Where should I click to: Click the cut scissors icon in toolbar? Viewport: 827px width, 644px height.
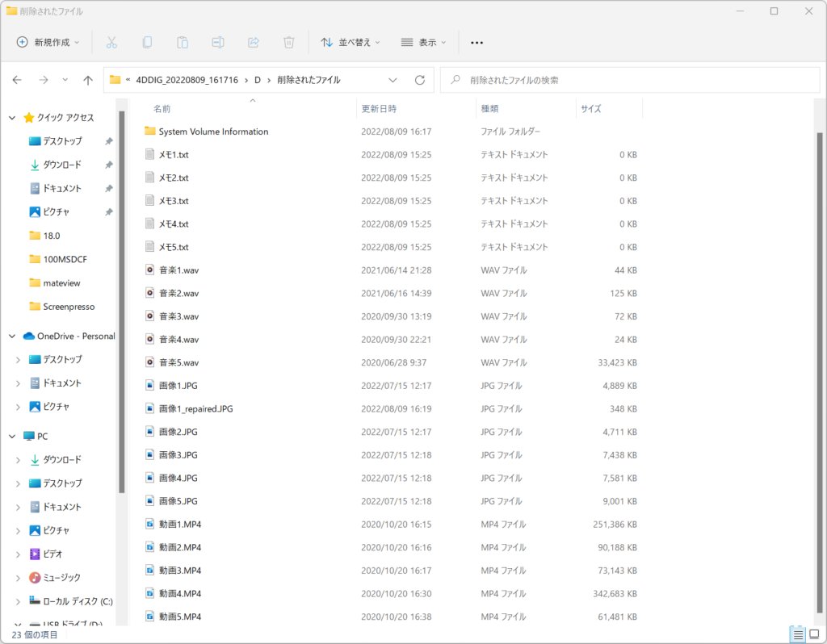point(111,42)
